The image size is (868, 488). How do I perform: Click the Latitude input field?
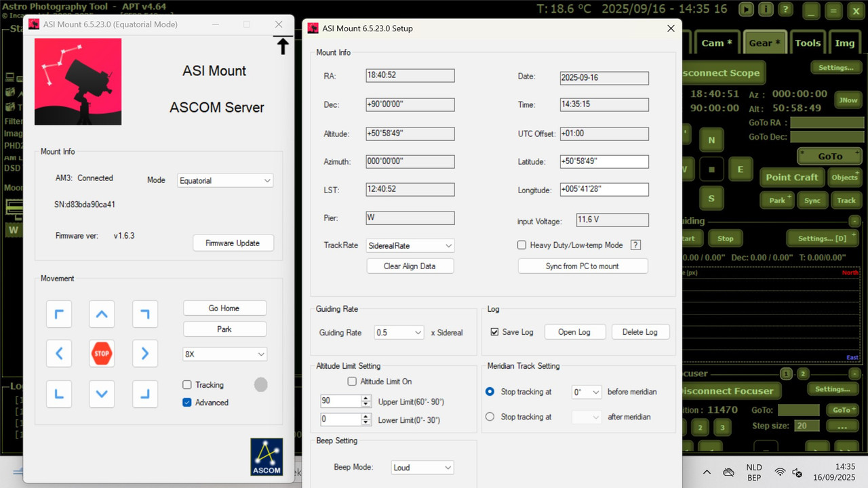(604, 162)
